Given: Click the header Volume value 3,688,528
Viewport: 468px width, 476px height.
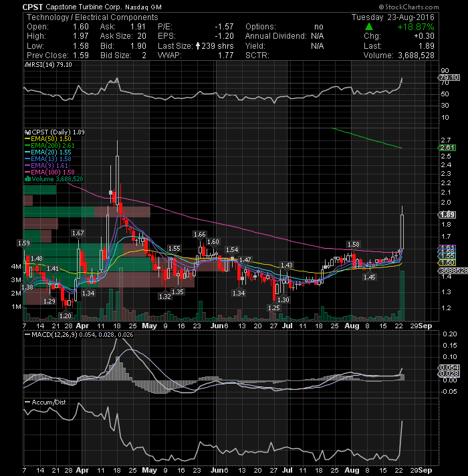Looking at the screenshot, I should pos(416,55).
